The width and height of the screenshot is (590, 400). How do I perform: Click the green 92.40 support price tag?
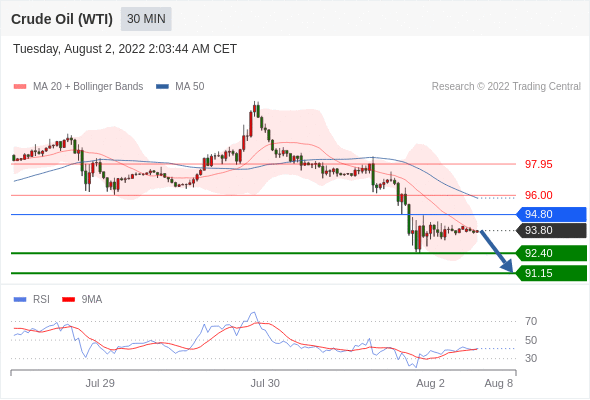coord(551,253)
